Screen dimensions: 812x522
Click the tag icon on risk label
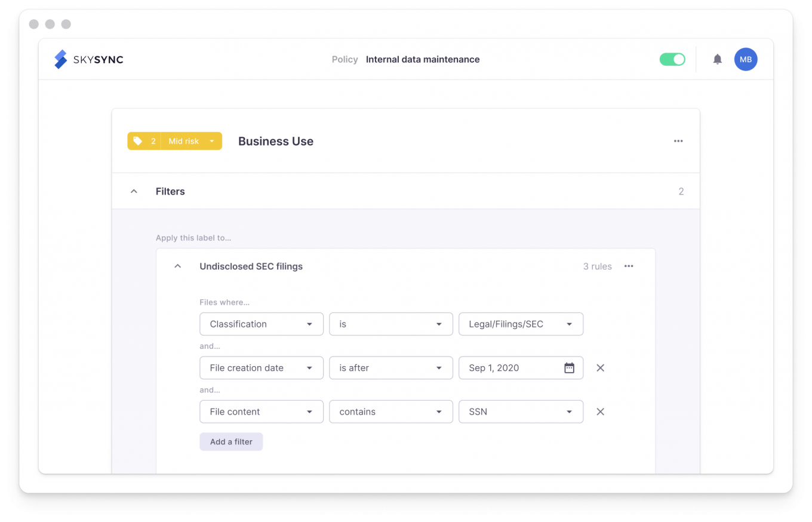138,141
